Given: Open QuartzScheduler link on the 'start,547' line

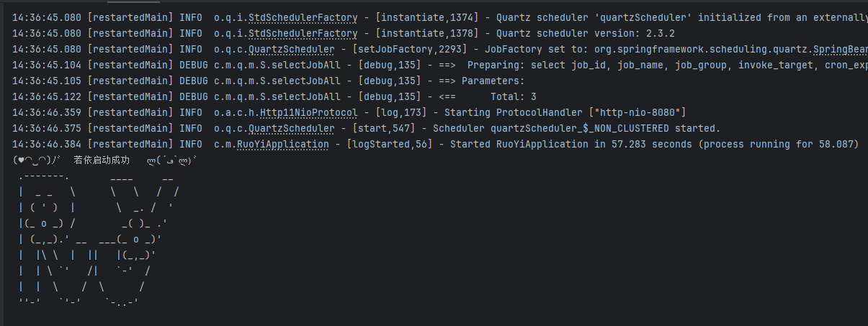Looking at the screenshot, I should pyautogui.click(x=291, y=128).
